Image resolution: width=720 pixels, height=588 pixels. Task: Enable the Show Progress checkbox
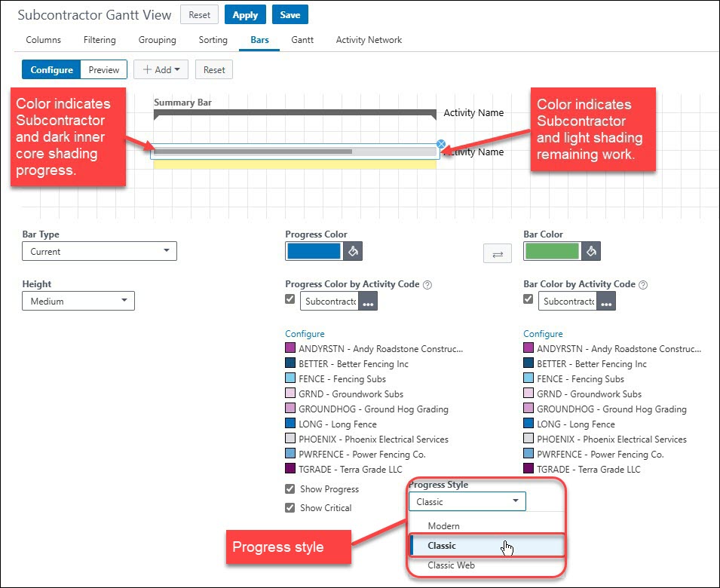(290, 489)
